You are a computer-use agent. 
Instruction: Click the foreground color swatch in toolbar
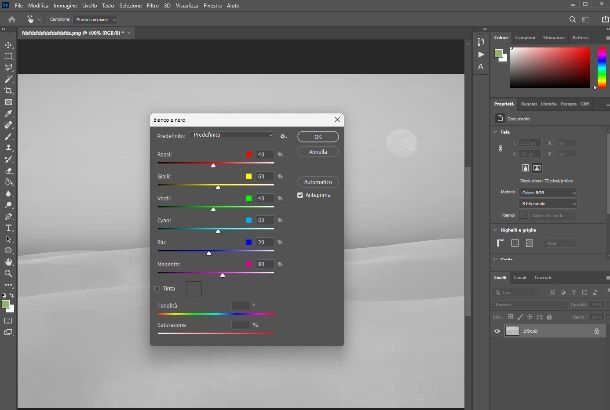click(x=5, y=304)
